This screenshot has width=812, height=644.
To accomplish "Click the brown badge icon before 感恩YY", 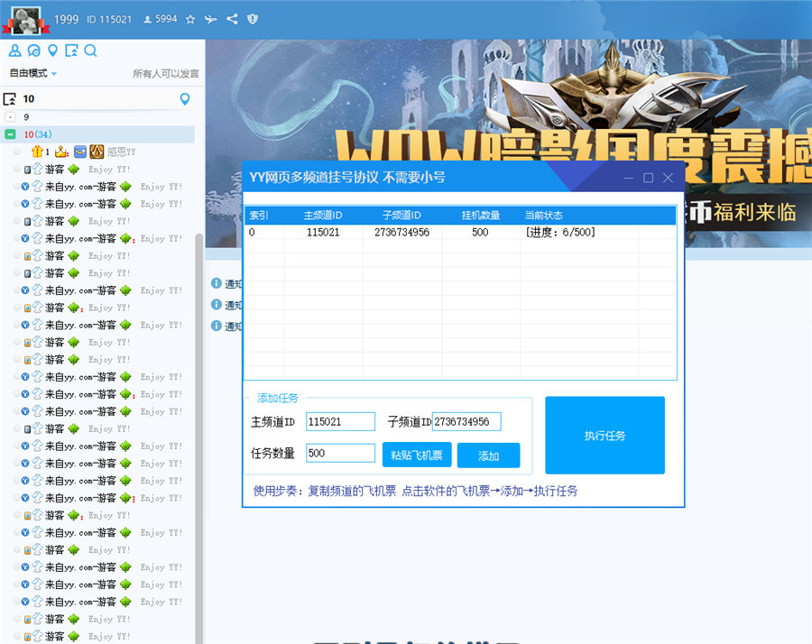I will tap(97, 152).
